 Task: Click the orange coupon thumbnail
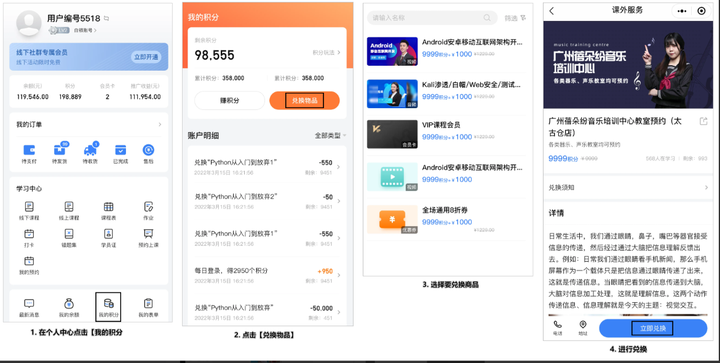[x=392, y=219]
